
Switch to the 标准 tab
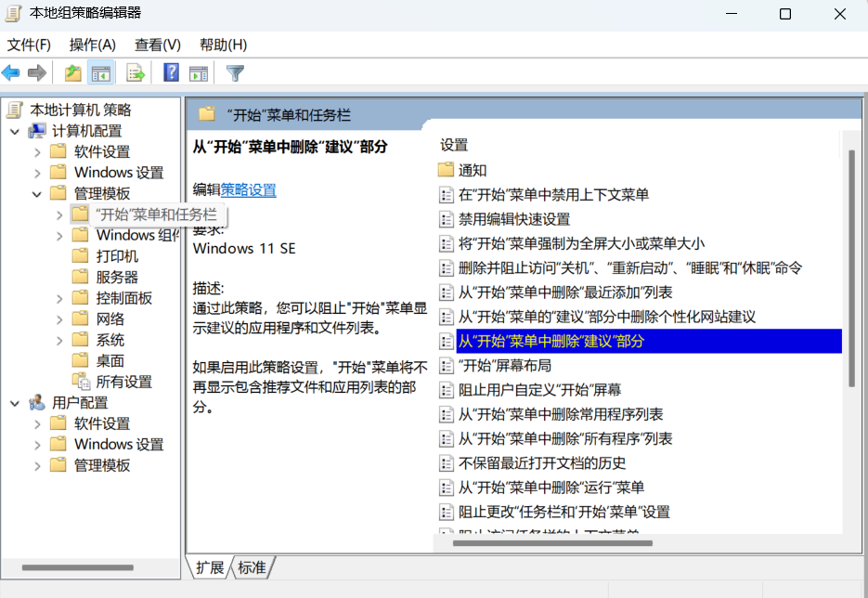pos(252,567)
